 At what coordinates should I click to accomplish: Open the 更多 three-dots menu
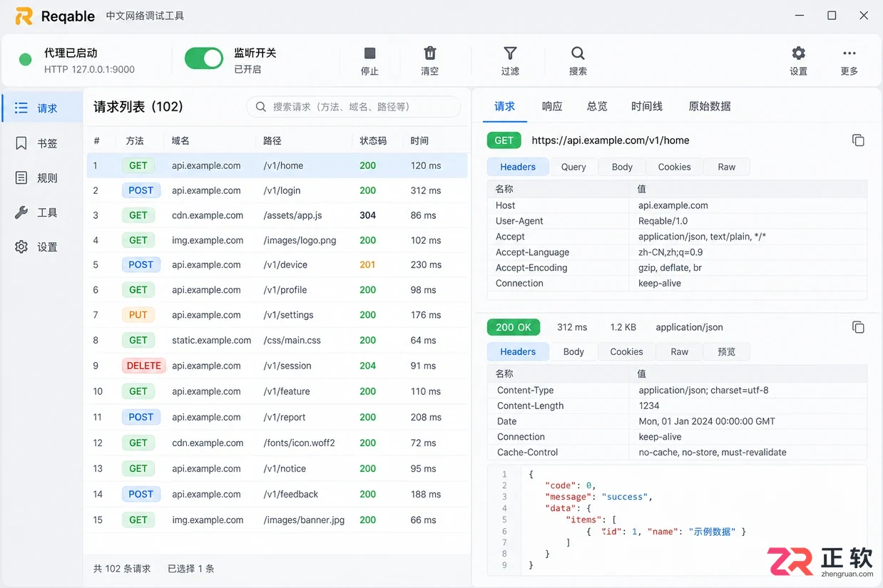pos(849,53)
